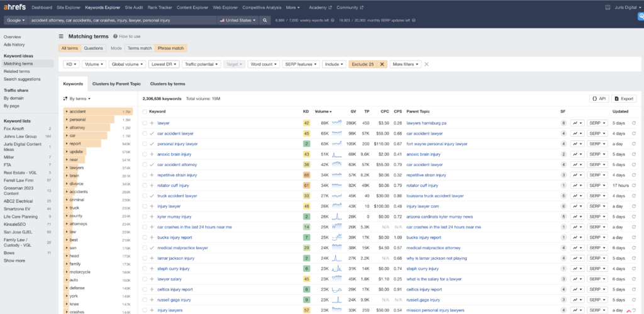Screen dimensions: 644x314
Task: Open trend chart for injury lawyer row
Action: (x=577, y=206)
